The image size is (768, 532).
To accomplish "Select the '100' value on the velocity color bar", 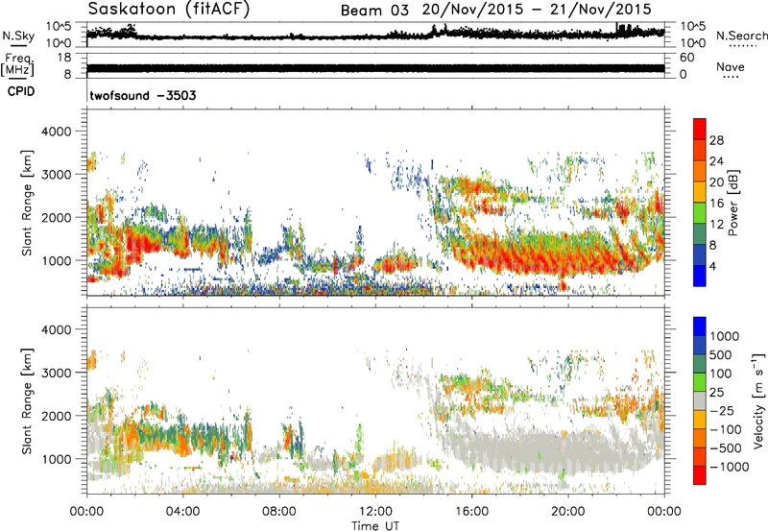I will 721,374.
